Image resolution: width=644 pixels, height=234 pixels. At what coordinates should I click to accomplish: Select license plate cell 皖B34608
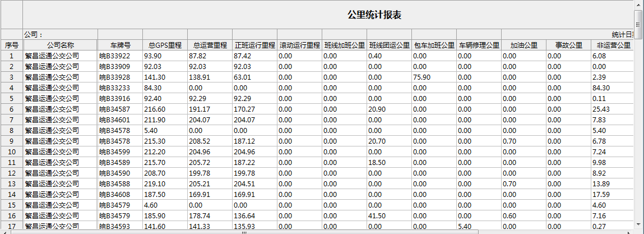[115, 194]
